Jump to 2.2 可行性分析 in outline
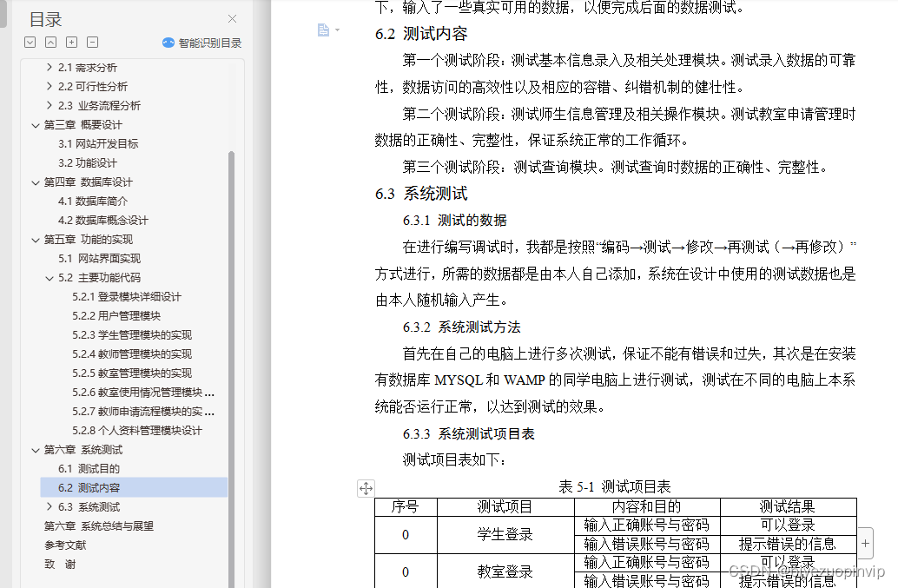This screenshot has height=588, width=898. click(93, 87)
